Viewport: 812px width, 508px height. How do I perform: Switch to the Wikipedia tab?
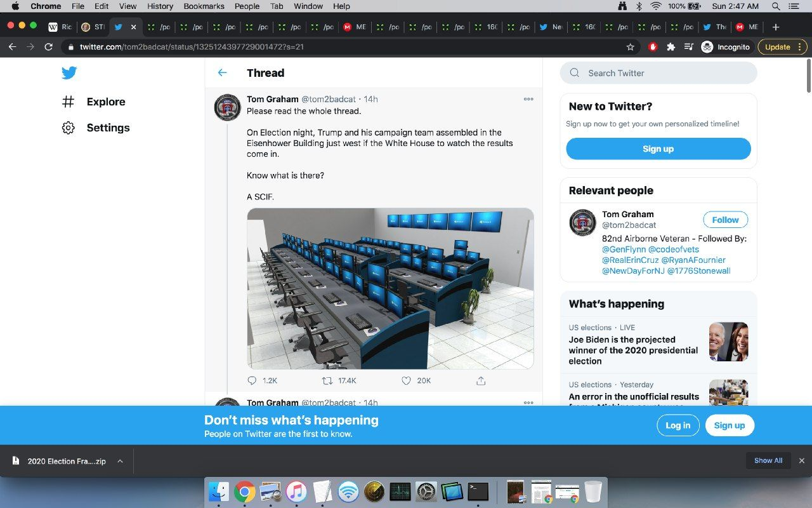tap(61, 27)
